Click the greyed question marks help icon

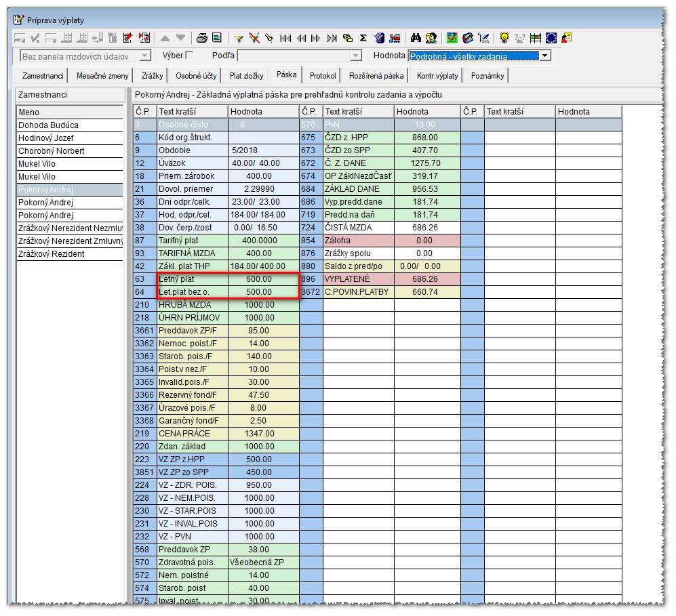click(519, 39)
